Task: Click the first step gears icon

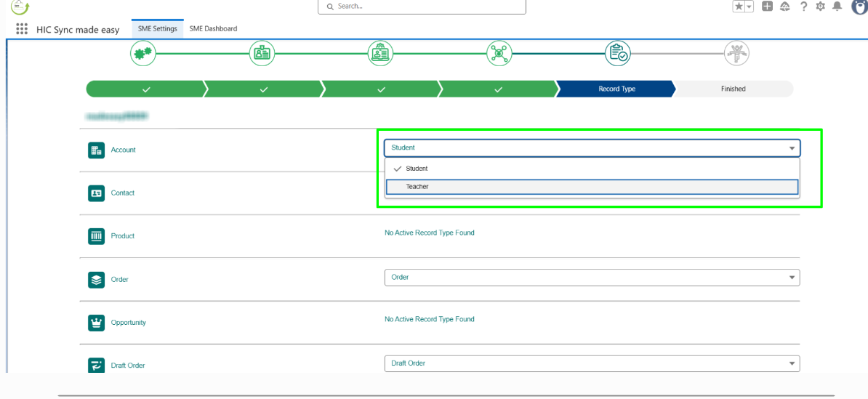Action: click(143, 54)
